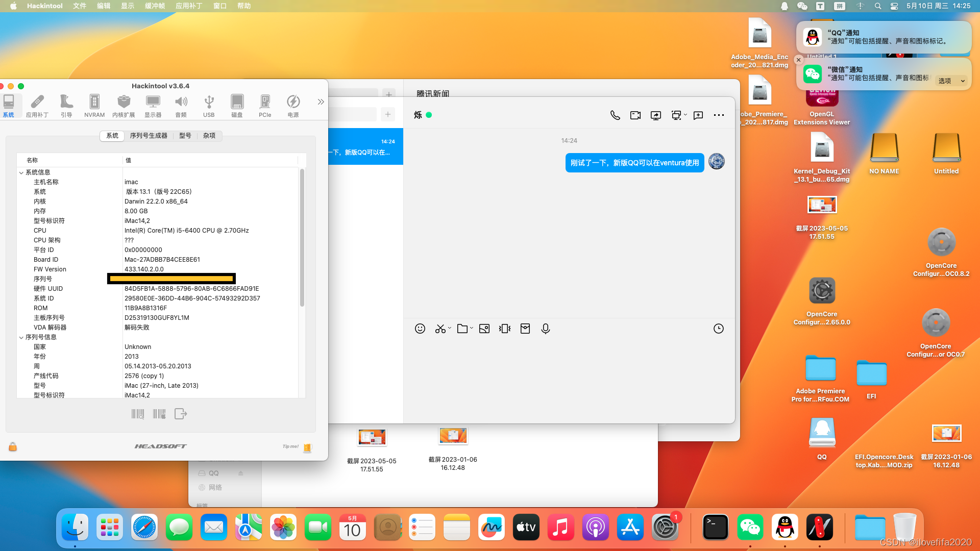
Task: Start a voice call in QQ chat
Action: click(x=615, y=115)
